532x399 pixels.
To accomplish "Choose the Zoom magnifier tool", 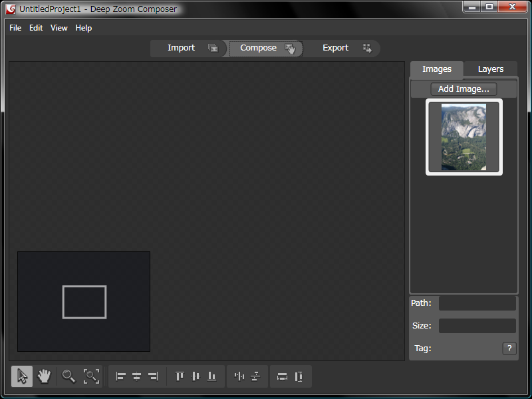I will coord(68,376).
